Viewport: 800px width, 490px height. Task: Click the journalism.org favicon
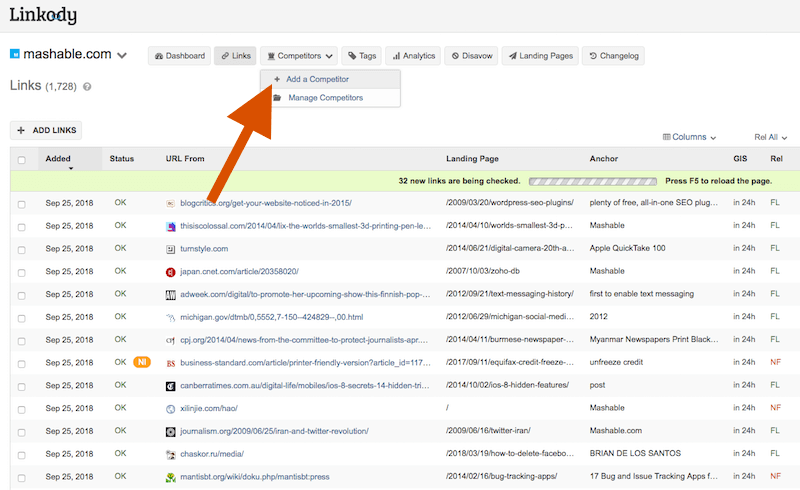point(170,432)
